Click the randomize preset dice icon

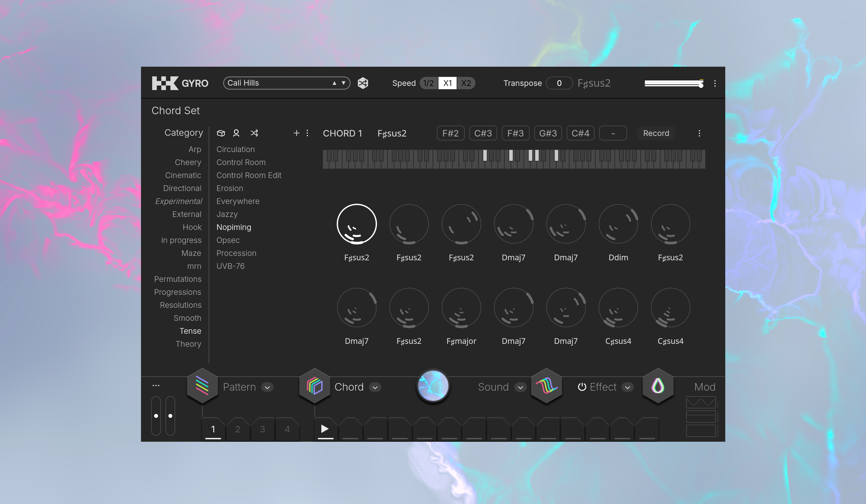pos(363,83)
